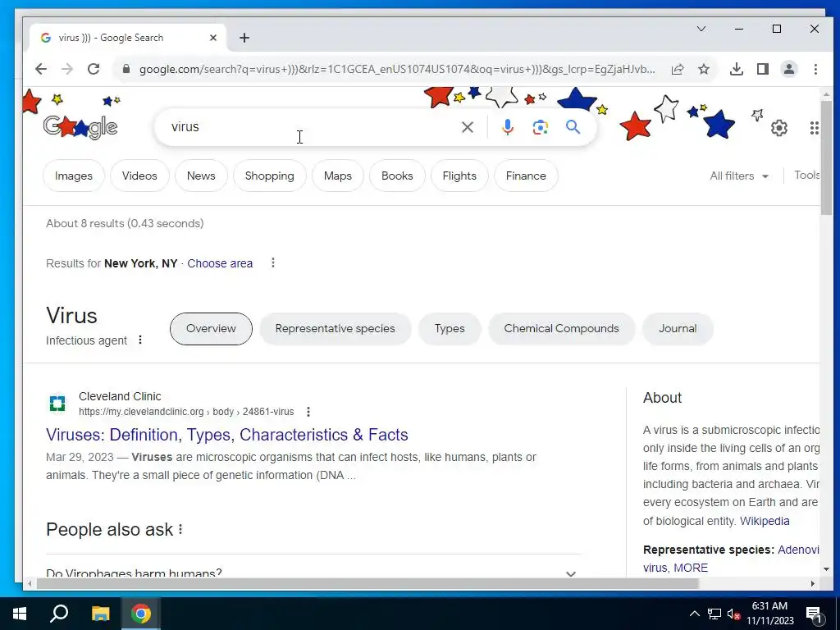Open muted volume tray icon

734,614
